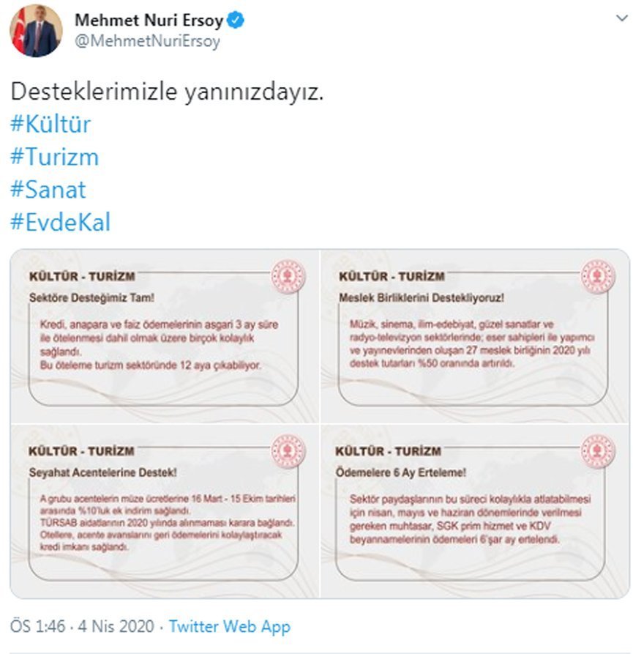This screenshot has height=654, width=644.
Task: Click the blue verified badge icon
Action: click(236, 20)
